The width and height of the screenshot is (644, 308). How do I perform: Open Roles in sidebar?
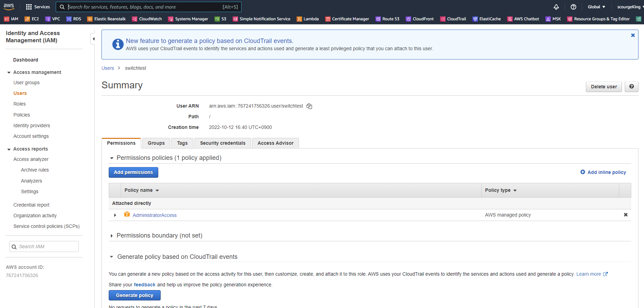click(20, 104)
